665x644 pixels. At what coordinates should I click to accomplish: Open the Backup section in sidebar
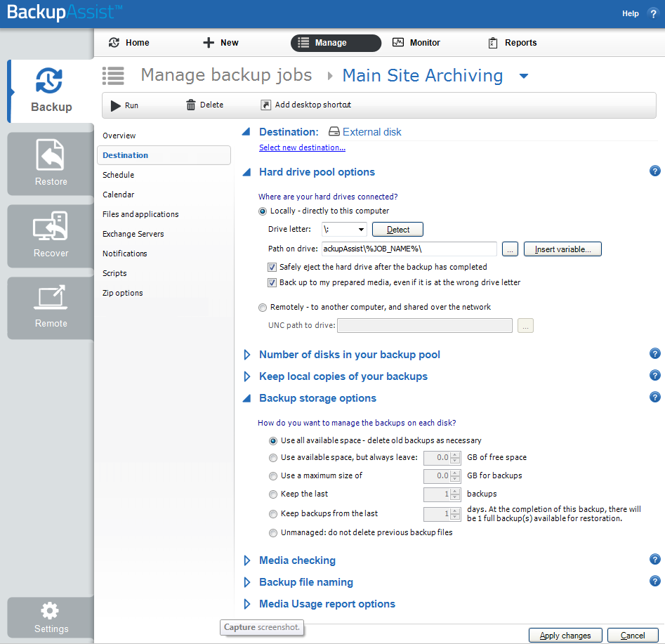tap(51, 91)
